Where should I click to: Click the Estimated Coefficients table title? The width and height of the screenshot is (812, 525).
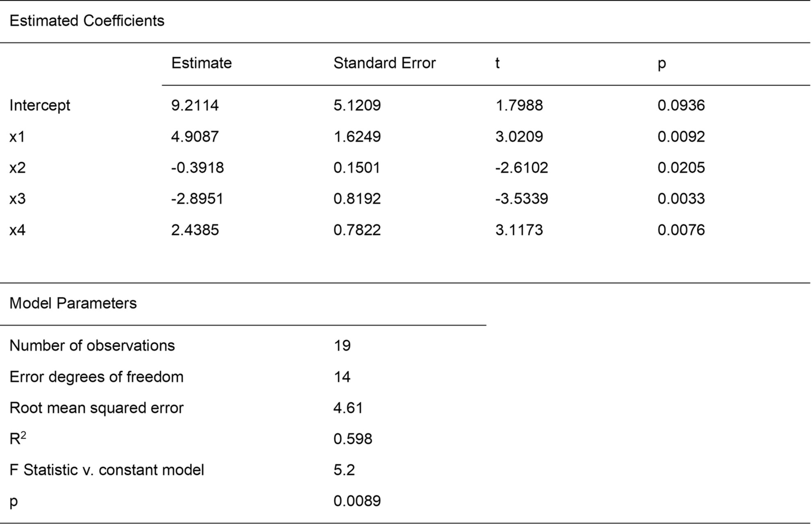pyautogui.click(x=87, y=21)
